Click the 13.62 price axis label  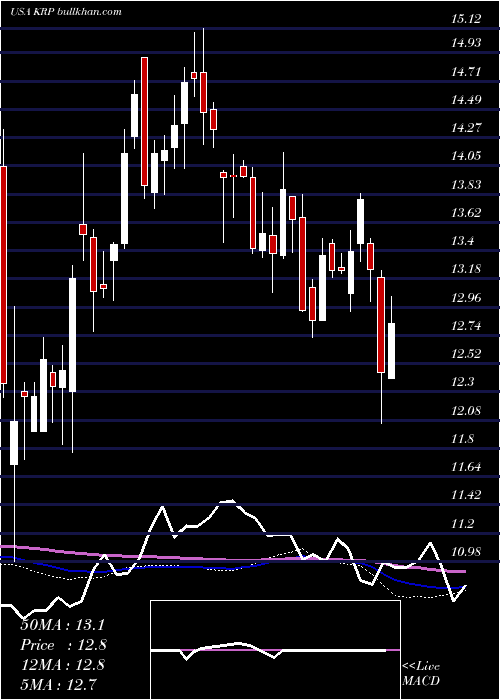[466, 212]
